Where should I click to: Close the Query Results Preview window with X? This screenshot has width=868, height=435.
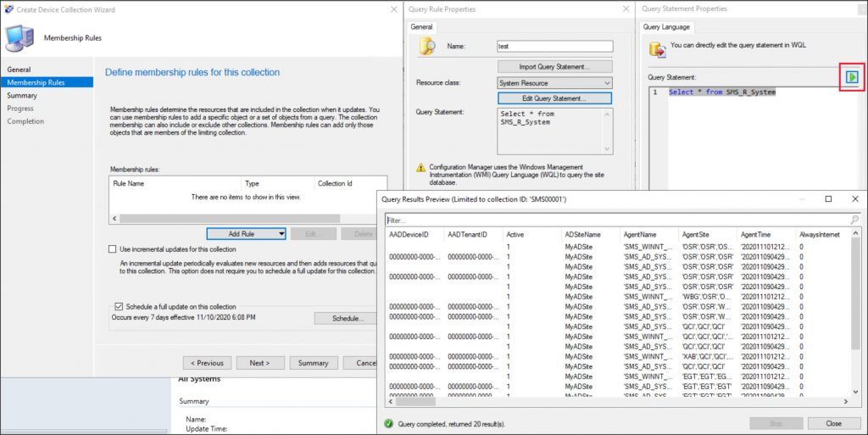pos(854,198)
